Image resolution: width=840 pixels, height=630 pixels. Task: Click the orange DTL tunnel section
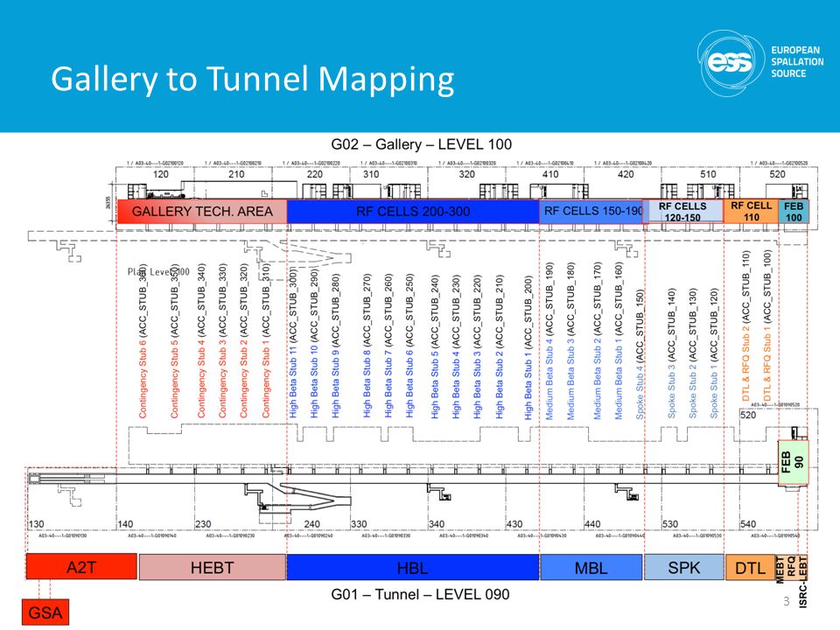point(750,567)
